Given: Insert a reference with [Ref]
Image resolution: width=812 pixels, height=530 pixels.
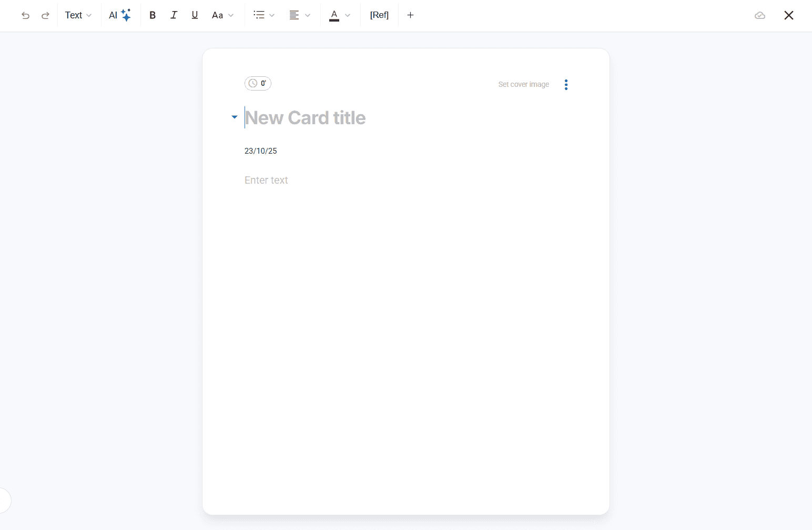Looking at the screenshot, I should [x=379, y=15].
